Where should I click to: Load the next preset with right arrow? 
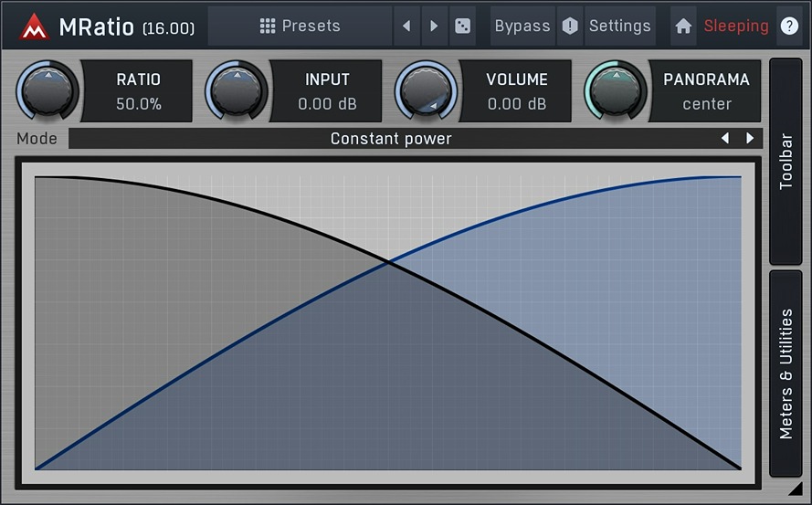[x=434, y=26]
